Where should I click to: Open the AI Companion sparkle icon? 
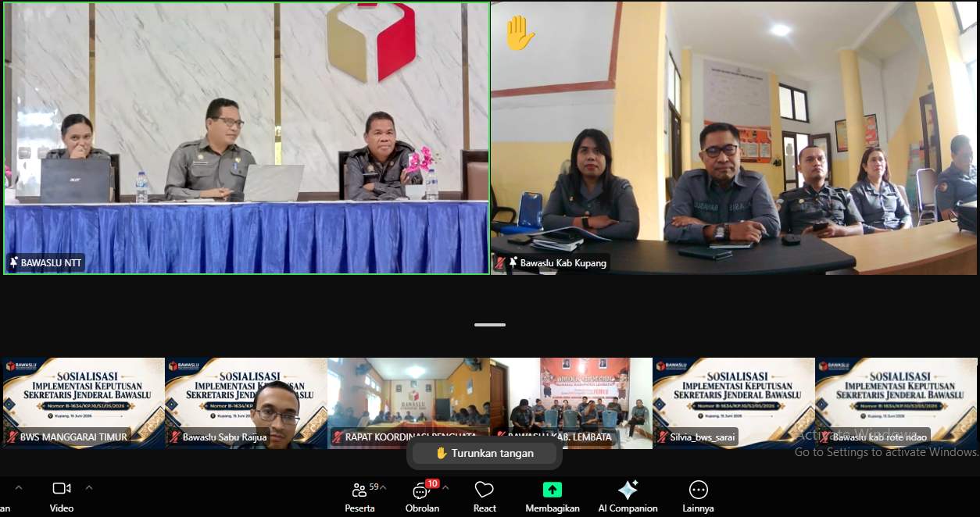click(628, 490)
